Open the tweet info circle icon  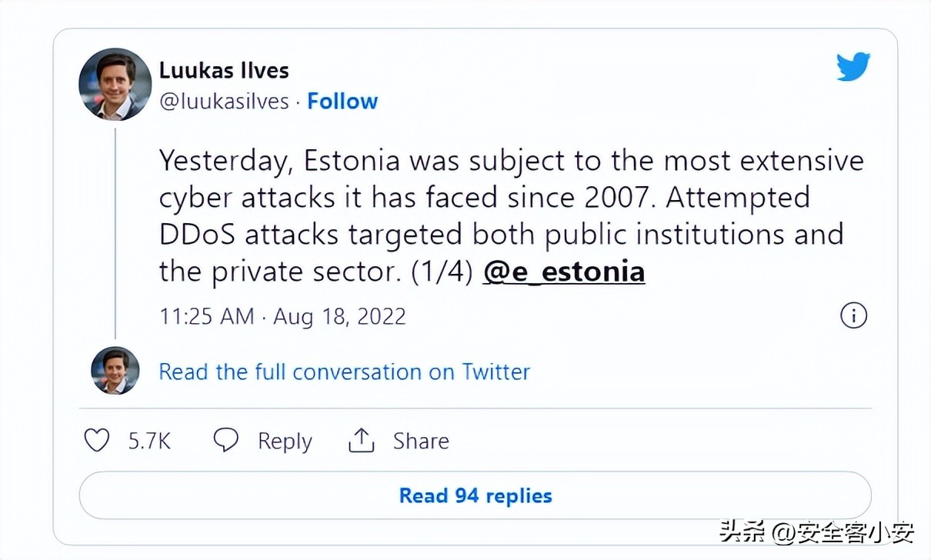click(x=853, y=316)
